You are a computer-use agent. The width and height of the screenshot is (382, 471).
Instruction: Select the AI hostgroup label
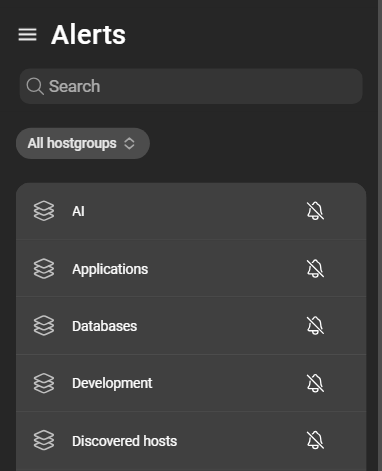(78, 211)
